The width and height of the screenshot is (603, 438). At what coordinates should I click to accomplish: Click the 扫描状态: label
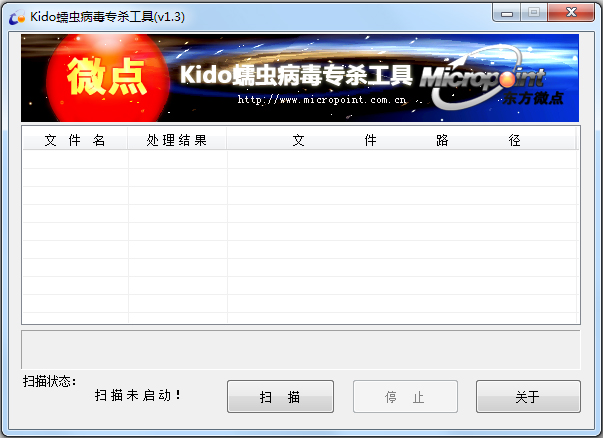coord(50,381)
